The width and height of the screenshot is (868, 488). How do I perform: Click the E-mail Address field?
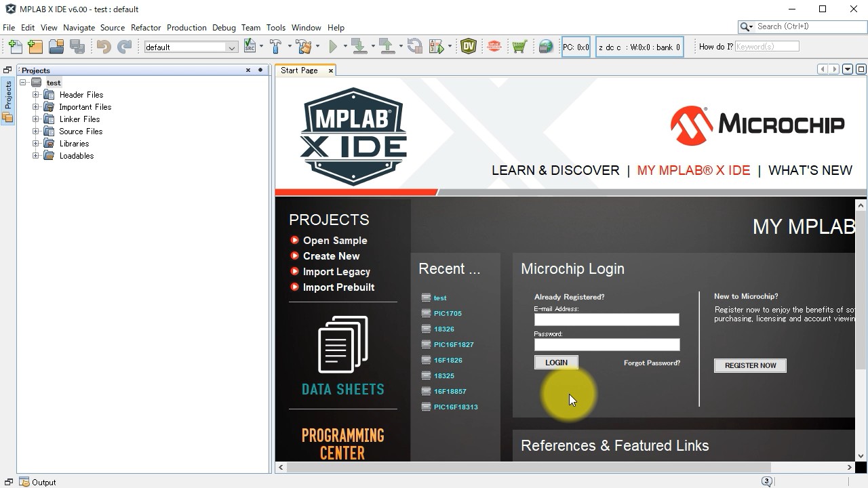[x=606, y=319]
